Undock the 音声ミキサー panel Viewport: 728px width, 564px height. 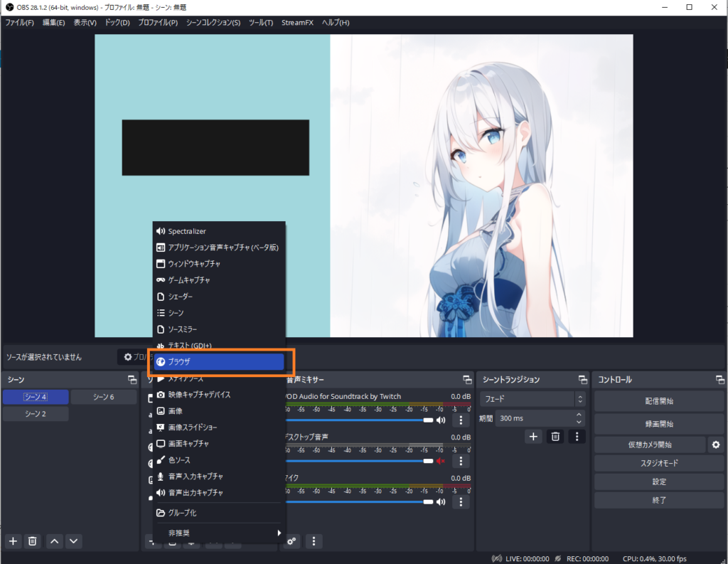468,380
